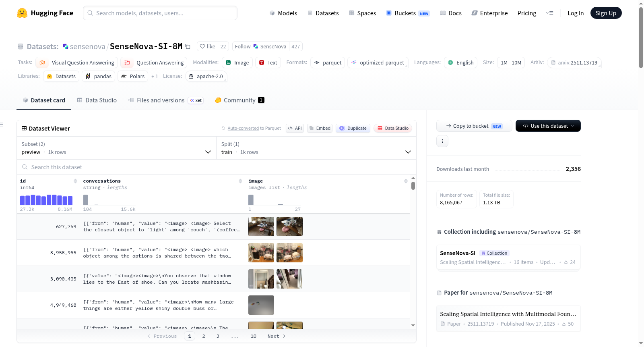Filter by Text modality tag
This screenshot has height=347, width=644.
[268, 62]
